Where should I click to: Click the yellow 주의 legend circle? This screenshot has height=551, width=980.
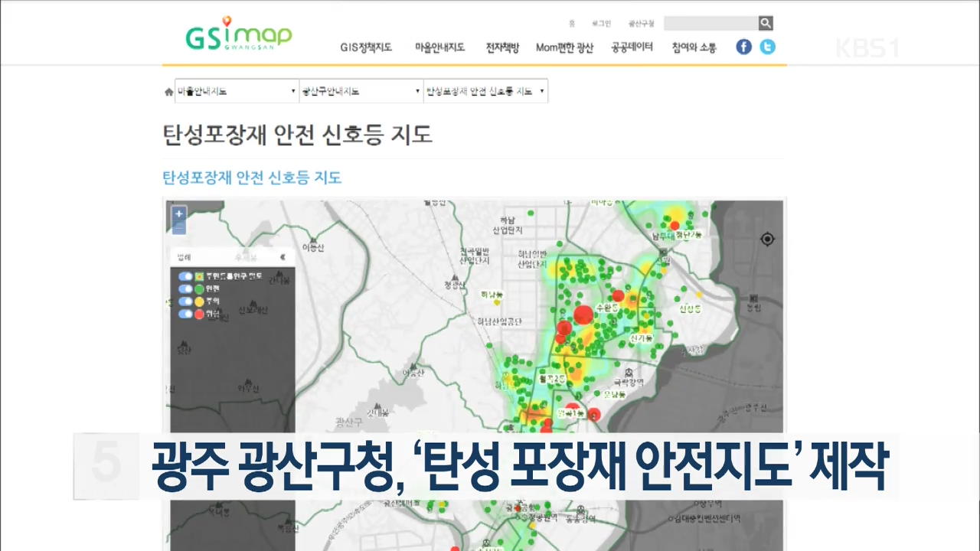point(199,301)
